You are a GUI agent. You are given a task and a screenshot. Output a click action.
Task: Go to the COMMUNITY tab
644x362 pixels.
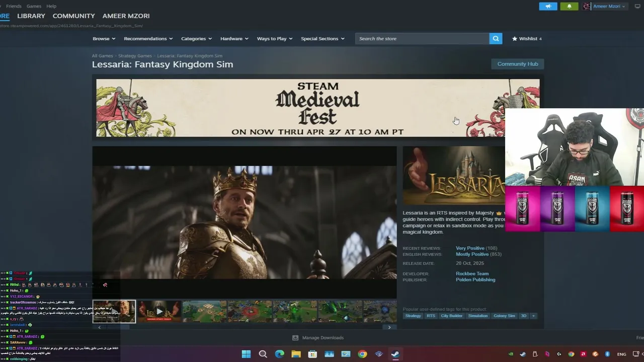(74, 16)
